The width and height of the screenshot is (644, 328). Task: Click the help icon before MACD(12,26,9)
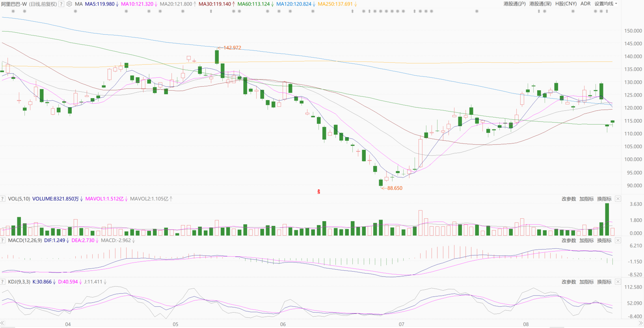pyautogui.click(x=3, y=240)
